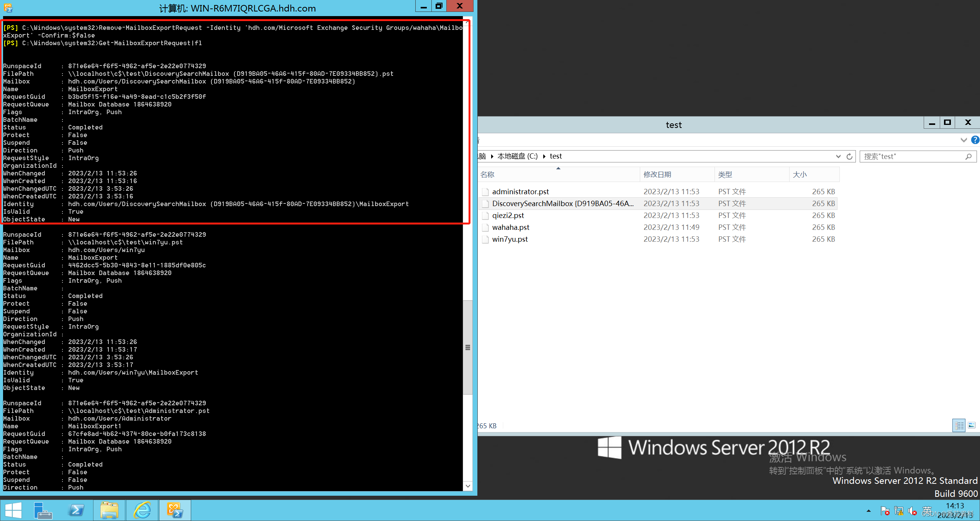Click the Explorer help question mark icon

click(975, 140)
